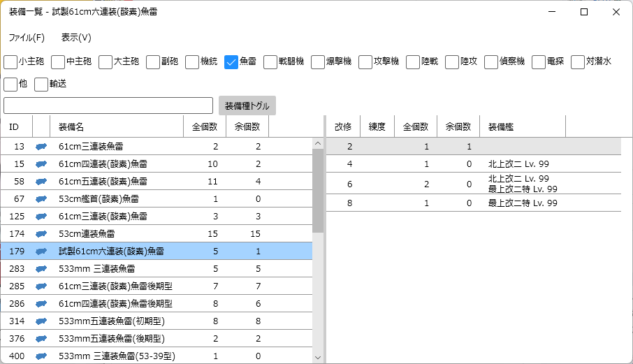Sort by the 装備名 column header
Image resolution: width=633 pixels, height=364 pixels.
[117, 126]
